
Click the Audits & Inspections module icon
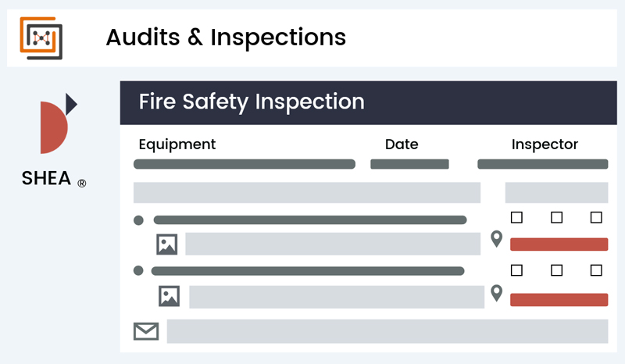[x=41, y=38]
